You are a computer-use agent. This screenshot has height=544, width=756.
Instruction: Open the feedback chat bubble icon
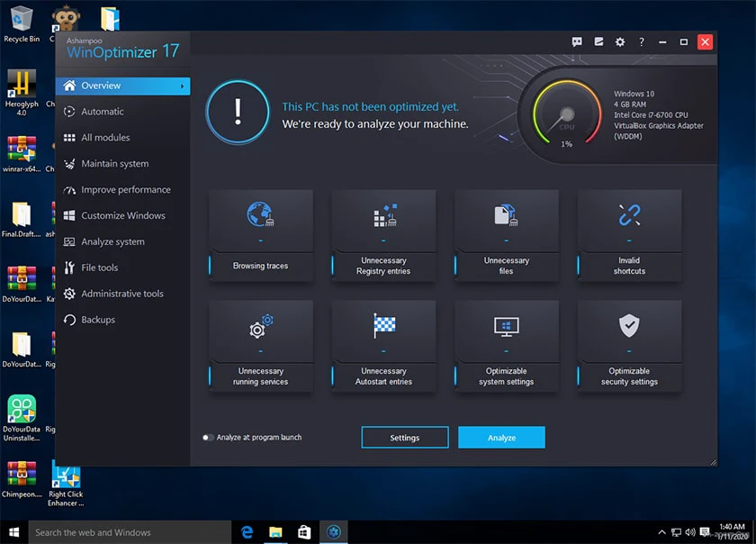pyautogui.click(x=577, y=42)
